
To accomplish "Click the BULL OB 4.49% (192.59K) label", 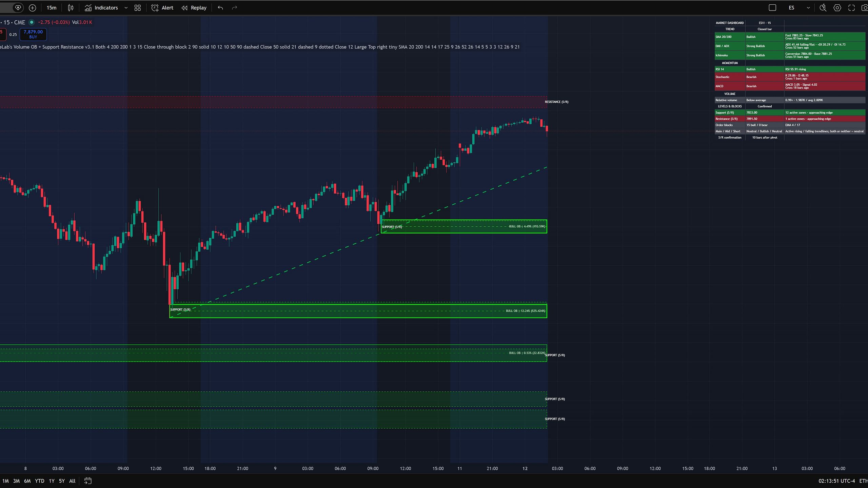I will 527,226.
